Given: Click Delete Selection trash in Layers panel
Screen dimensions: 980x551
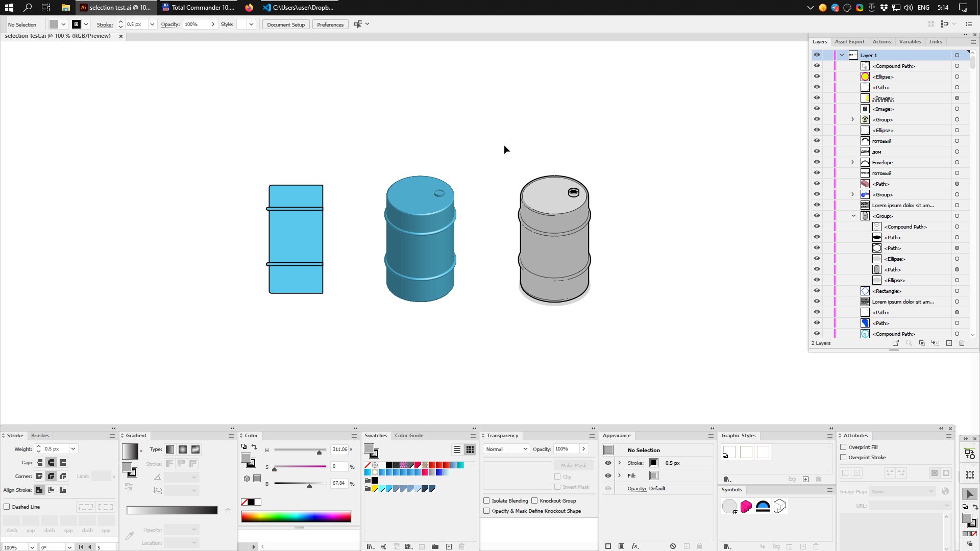Looking at the screenshot, I should click(962, 343).
